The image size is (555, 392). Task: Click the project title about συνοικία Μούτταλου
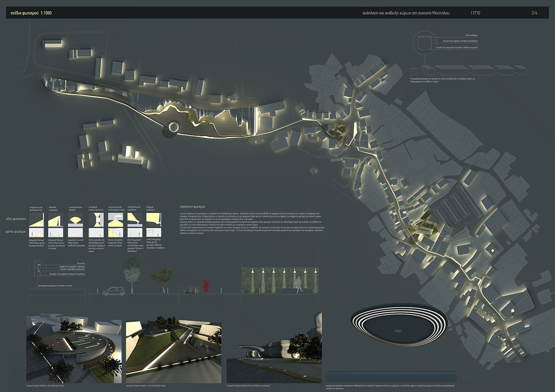point(406,13)
